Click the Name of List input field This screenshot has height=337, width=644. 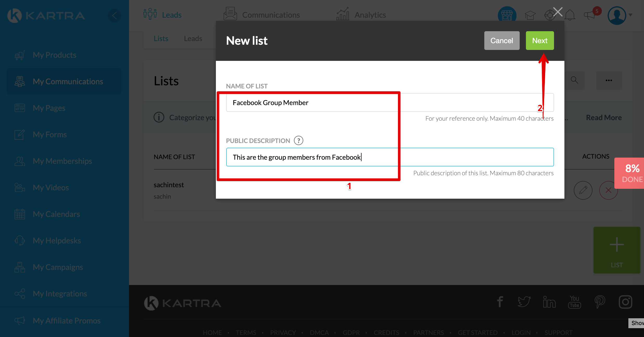(390, 103)
